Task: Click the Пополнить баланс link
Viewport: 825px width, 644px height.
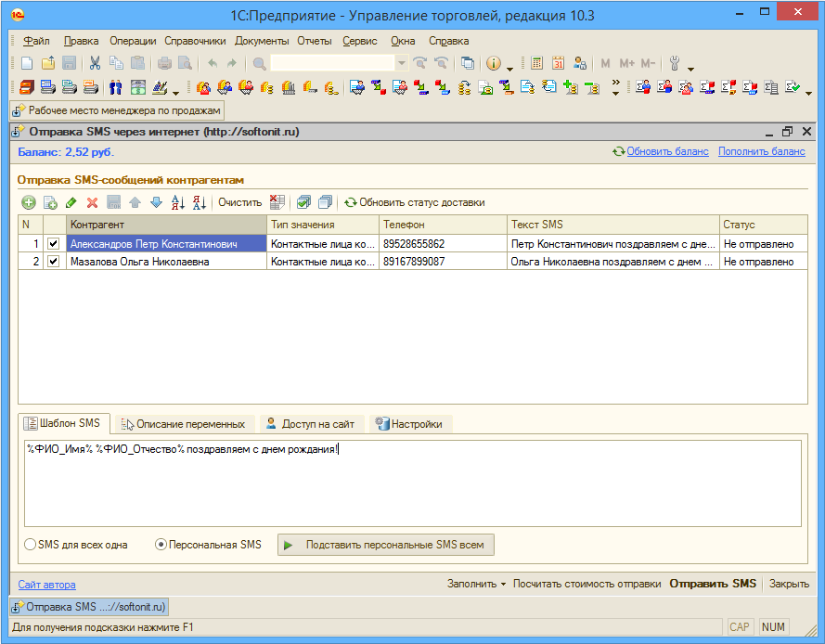Action: tap(761, 151)
